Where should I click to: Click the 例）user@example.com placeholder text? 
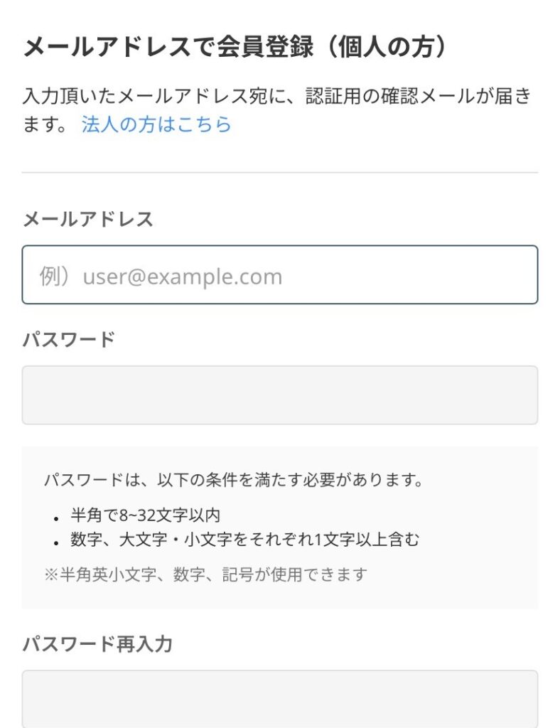(161, 276)
